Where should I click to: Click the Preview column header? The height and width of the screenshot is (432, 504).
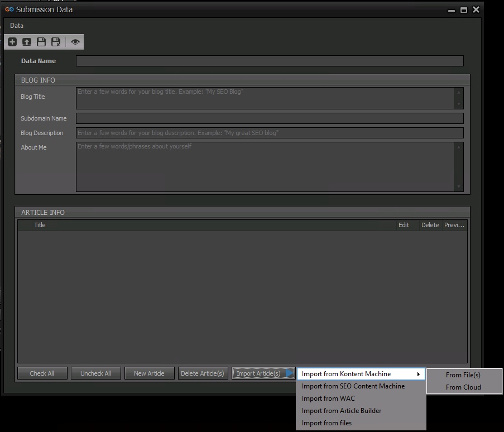454,225
